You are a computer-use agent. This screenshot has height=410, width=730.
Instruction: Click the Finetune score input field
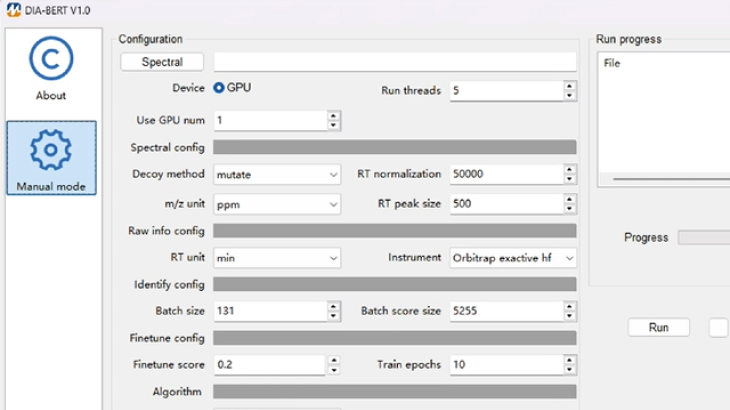tap(270, 365)
